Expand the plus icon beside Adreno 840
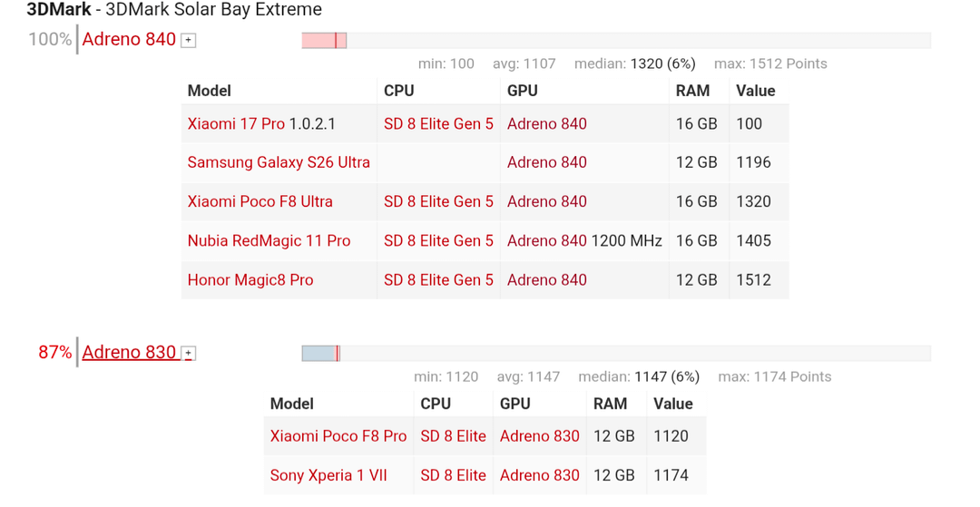Image resolution: width=980 pixels, height=507 pixels. 189,40
